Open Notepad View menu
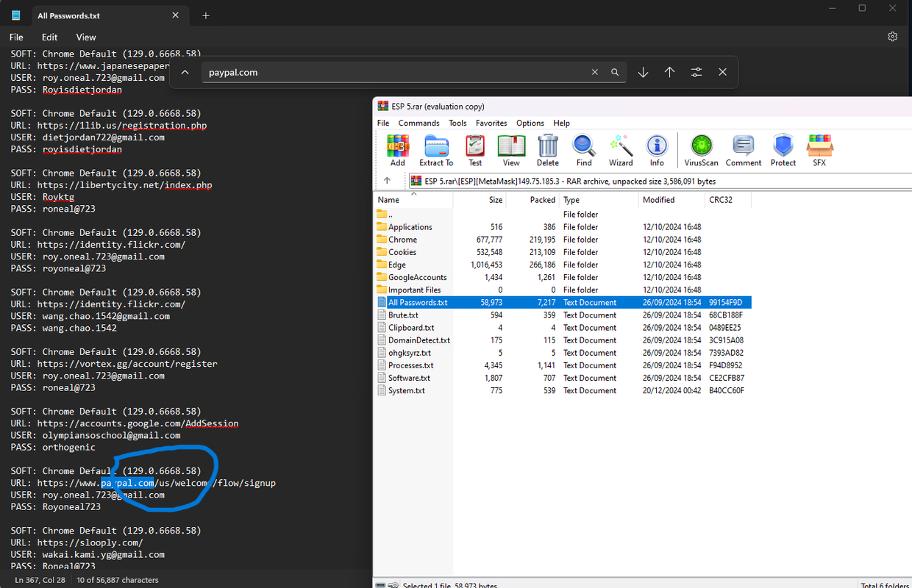This screenshot has width=912, height=588. (x=86, y=37)
